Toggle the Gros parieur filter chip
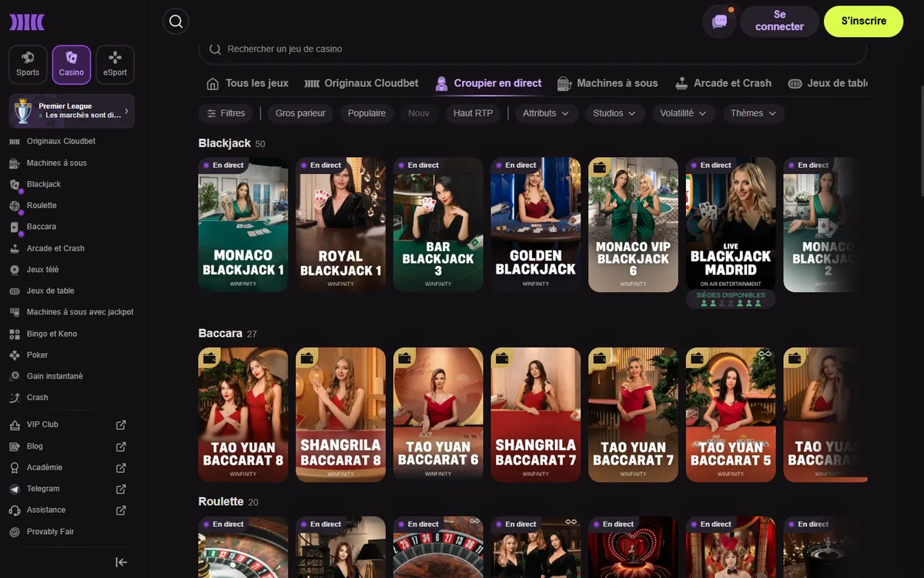This screenshot has width=924, height=578. (300, 113)
